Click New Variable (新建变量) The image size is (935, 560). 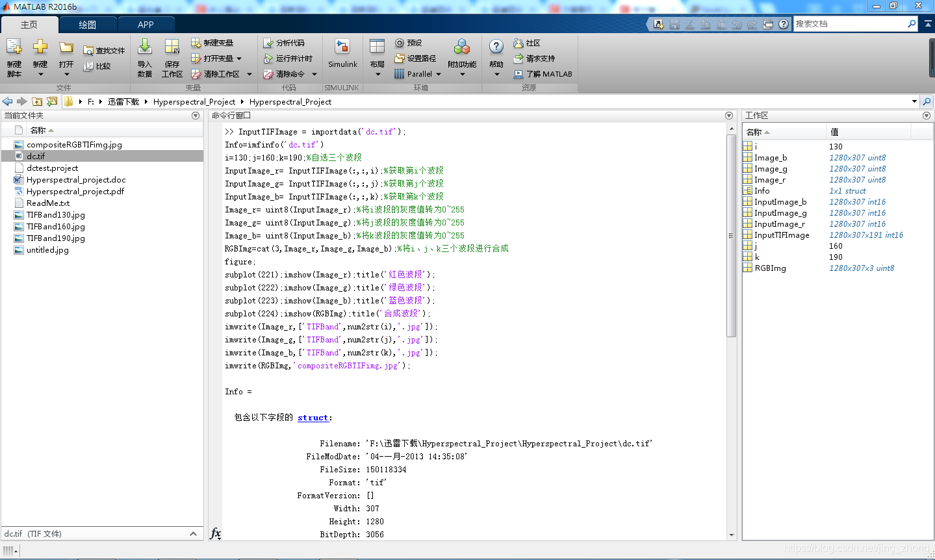[212, 43]
